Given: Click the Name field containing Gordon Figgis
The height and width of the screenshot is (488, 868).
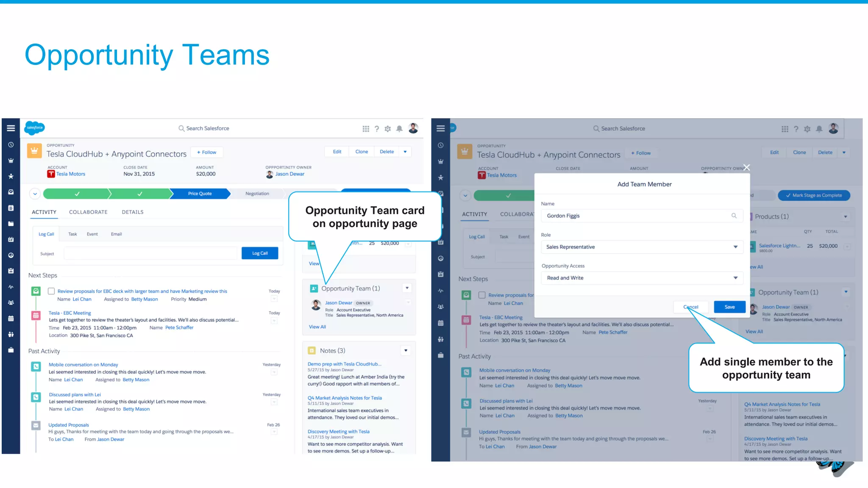Looking at the screenshot, I should coord(642,216).
